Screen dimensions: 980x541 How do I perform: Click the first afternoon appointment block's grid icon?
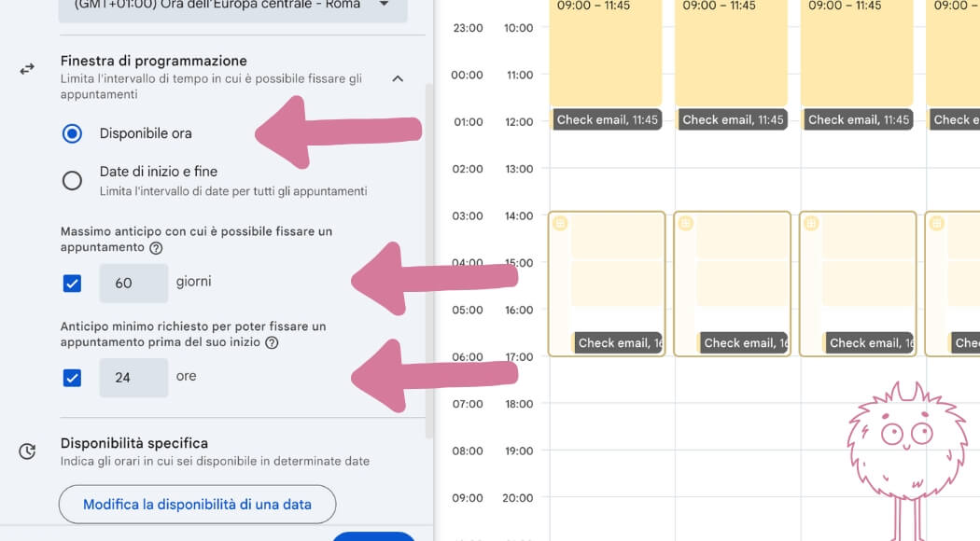tap(560, 223)
